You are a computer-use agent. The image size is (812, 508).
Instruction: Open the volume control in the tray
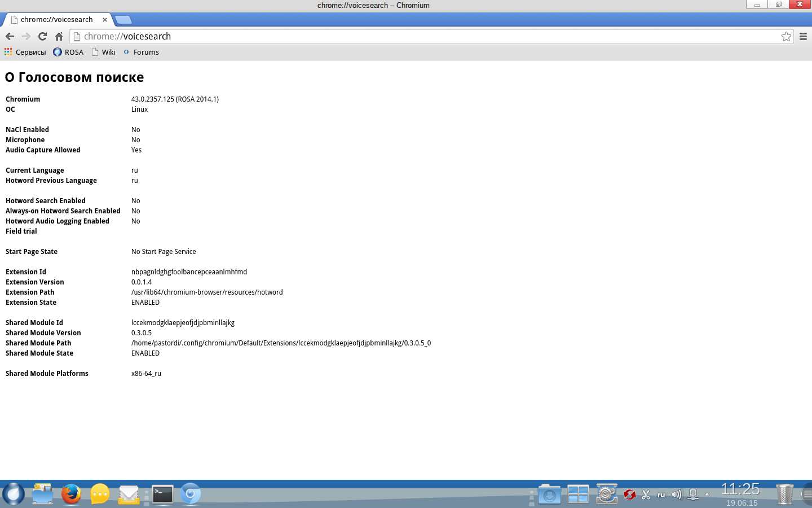pos(677,495)
